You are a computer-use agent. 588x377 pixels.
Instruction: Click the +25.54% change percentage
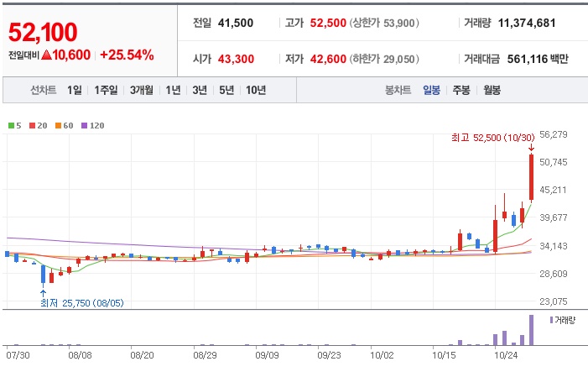coord(127,55)
